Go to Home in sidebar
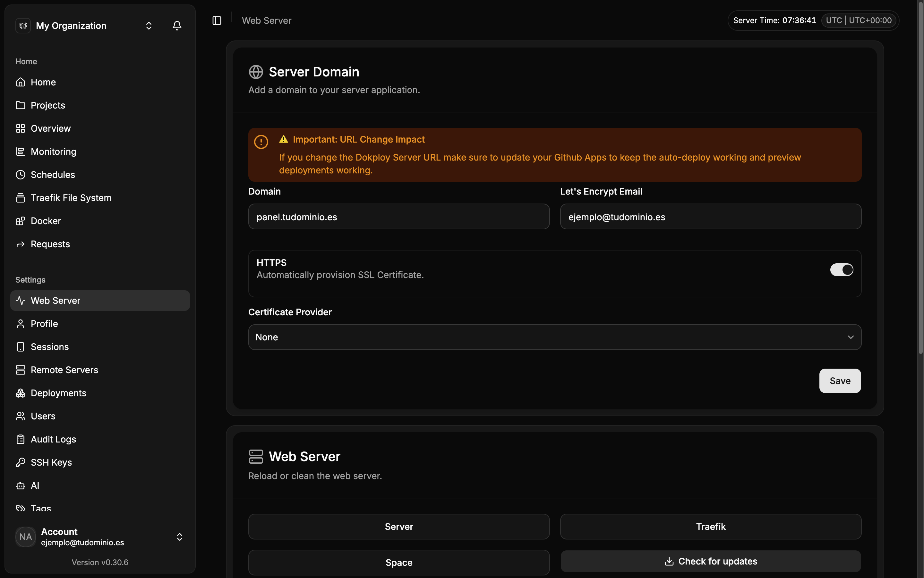 click(x=100, y=82)
